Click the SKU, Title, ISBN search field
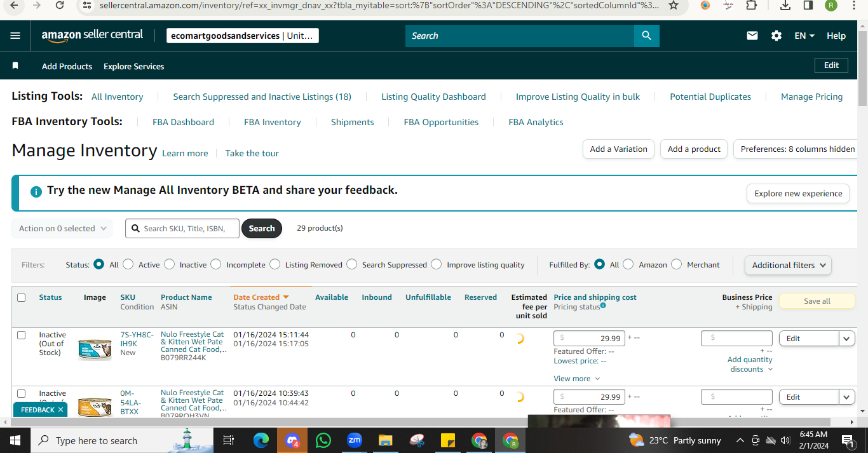Viewport: 868px width, 453px height. pyautogui.click(x=182, y=229)
